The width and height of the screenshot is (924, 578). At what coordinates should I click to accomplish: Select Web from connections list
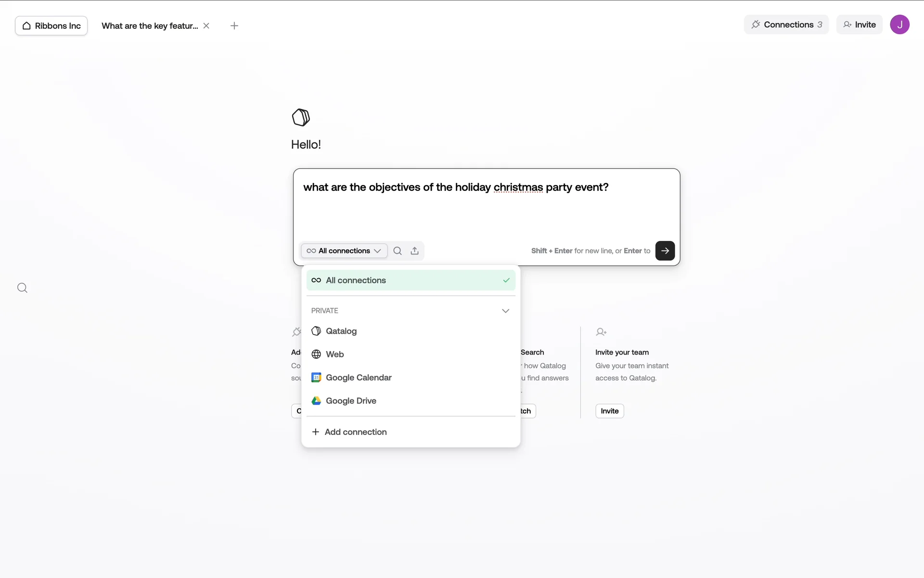(334, 355)
